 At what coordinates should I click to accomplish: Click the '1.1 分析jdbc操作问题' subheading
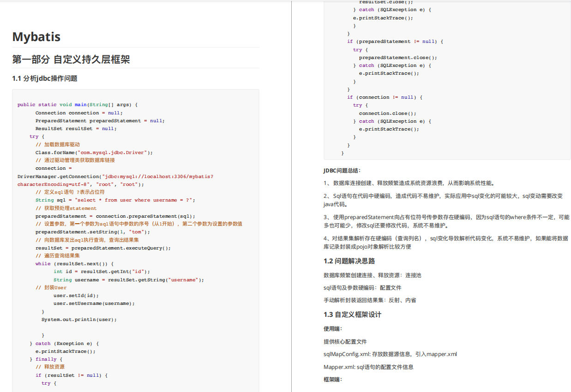pyautogui.click(x=45, y=78)
